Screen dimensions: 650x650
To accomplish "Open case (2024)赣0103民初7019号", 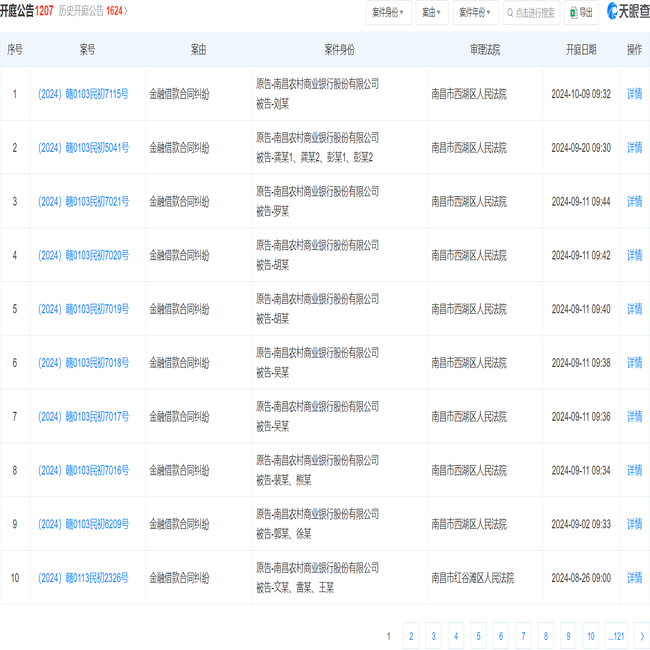I will tap(83, 309).
